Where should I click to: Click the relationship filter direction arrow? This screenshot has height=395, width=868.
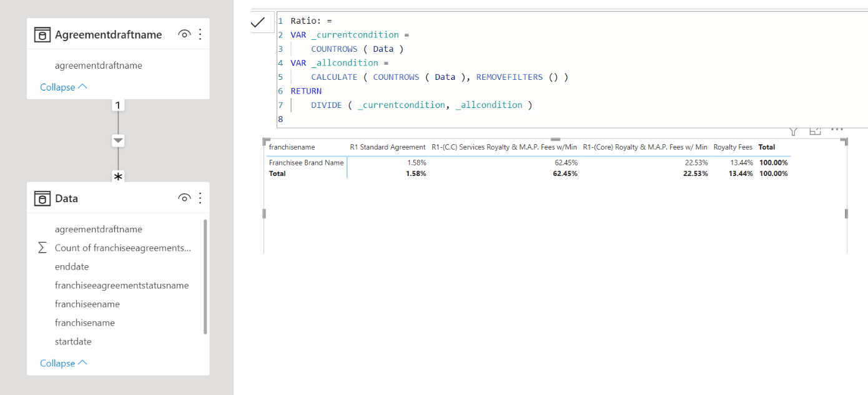click(x=118, y=141)
